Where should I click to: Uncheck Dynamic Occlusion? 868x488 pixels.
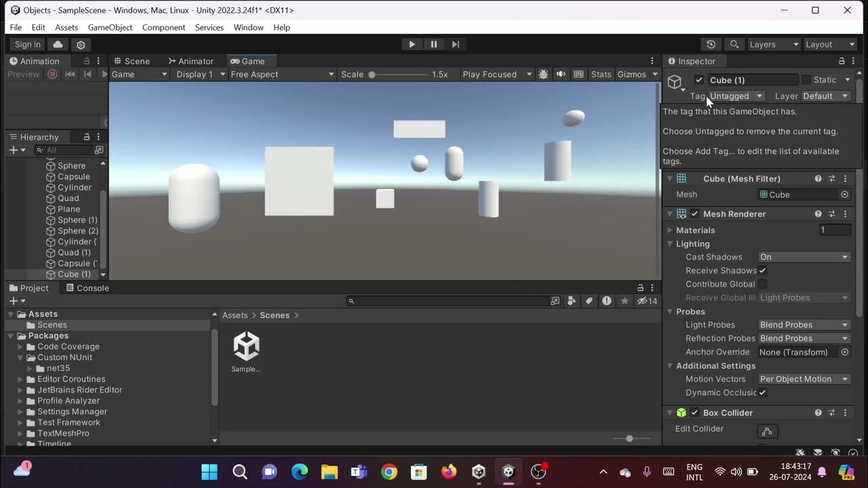click(x=762, y=392)
